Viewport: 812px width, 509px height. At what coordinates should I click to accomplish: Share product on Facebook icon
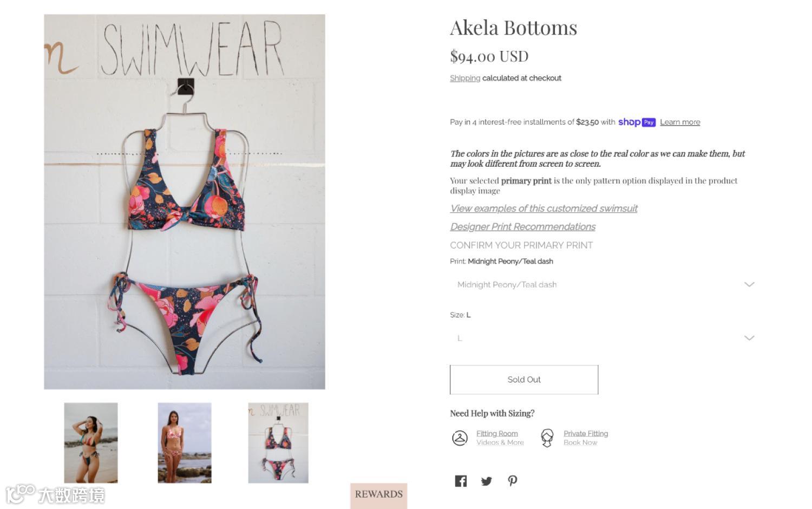(x=461, y=481)
